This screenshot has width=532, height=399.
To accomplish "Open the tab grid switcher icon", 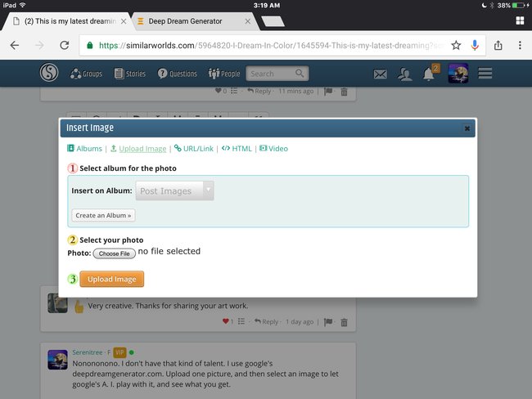I will [520, 21].
